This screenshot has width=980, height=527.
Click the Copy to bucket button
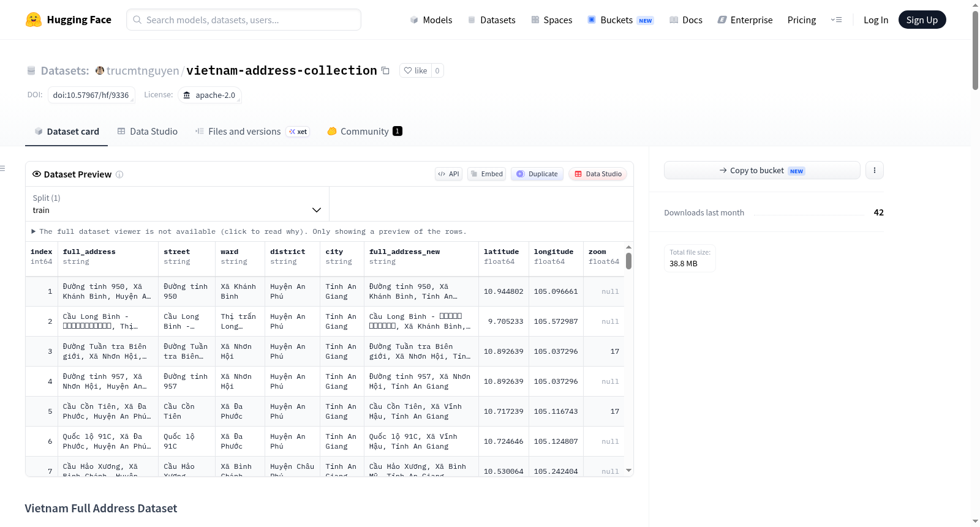click(762, 170)
